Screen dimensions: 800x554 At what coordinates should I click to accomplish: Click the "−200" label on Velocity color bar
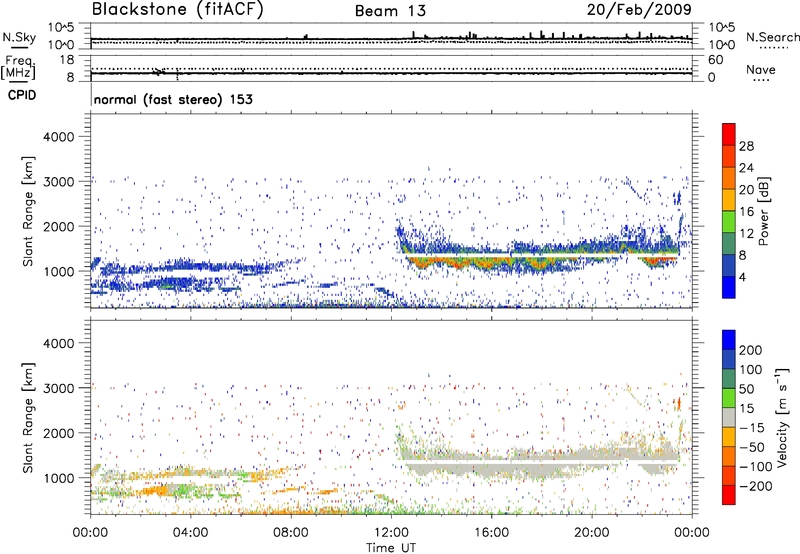coord(756,486)
